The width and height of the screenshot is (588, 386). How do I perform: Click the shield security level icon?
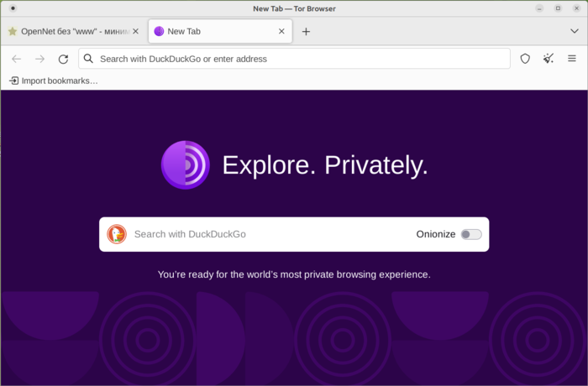point(525,59)
